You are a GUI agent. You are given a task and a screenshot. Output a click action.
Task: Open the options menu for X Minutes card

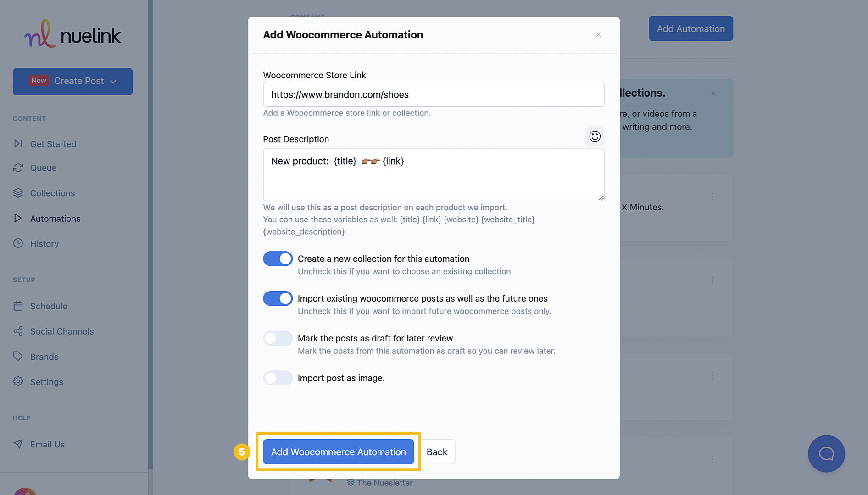[712, 197]
